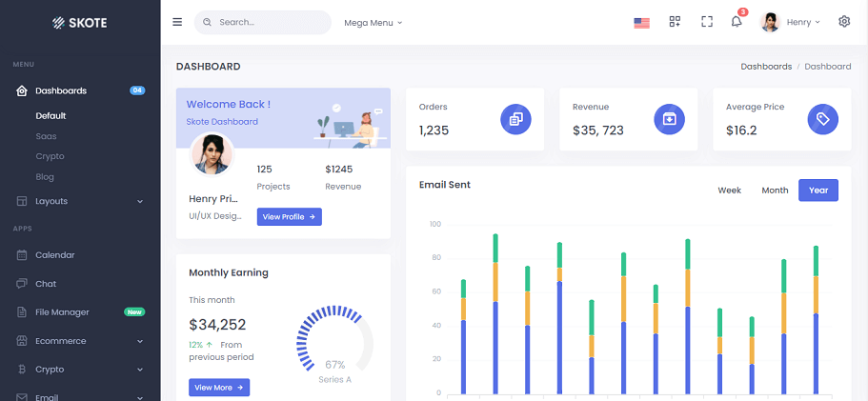Click the Welcome Back ! heading
Image resolution: width=868 pixels, height=401 pixels.
point(229,104)
